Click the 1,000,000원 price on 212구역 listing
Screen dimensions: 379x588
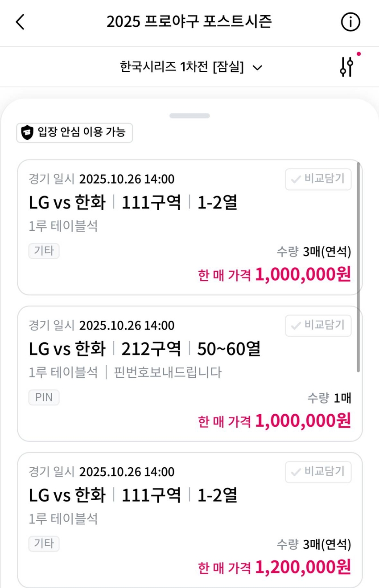coord(303,421)
